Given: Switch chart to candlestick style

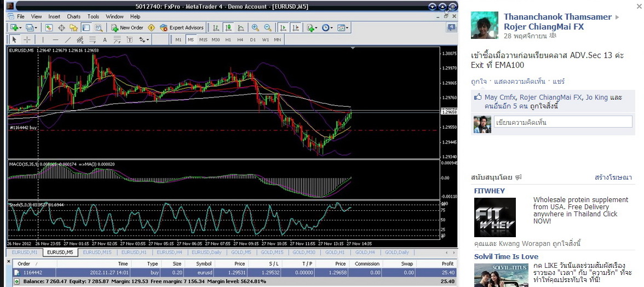Looking at the screenshot, I should [229, 28].
